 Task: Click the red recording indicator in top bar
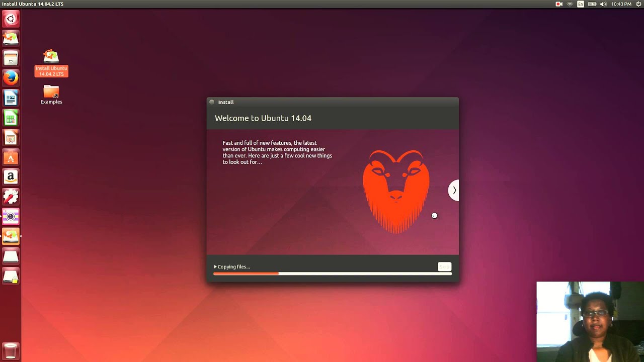click(x=558, y=4)
